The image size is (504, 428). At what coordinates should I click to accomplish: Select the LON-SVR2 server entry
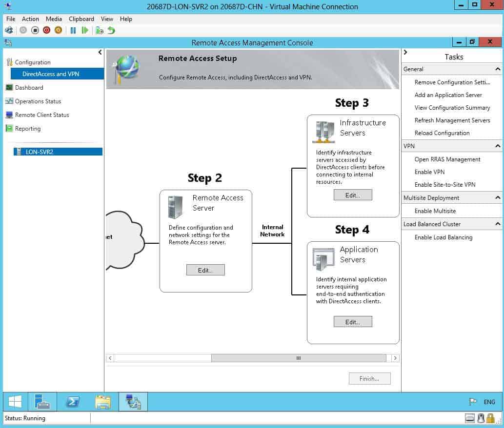(x=58, y=152)
